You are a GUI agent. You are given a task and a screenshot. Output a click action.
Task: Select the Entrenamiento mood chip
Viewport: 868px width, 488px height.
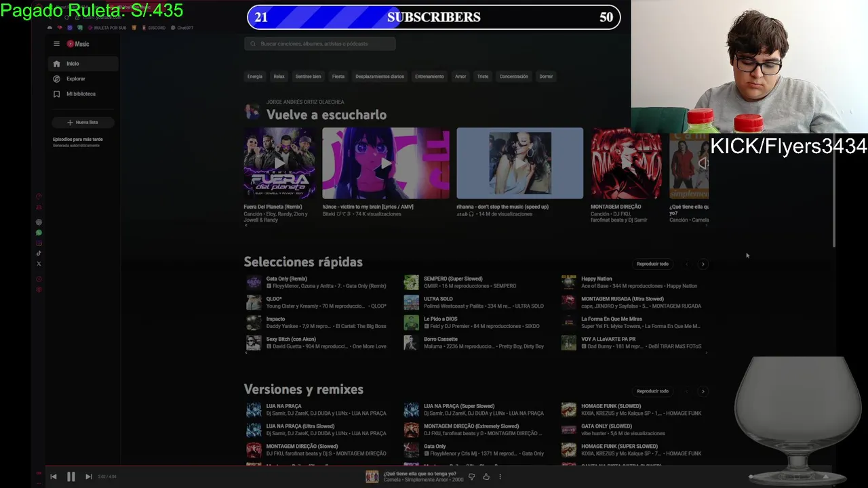[x=429, y=77]
